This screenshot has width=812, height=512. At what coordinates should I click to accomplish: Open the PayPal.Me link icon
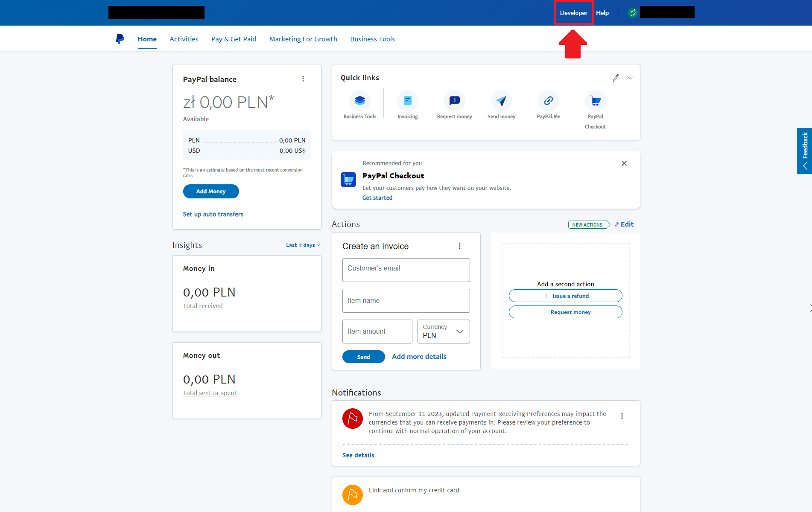coord(548,101)
